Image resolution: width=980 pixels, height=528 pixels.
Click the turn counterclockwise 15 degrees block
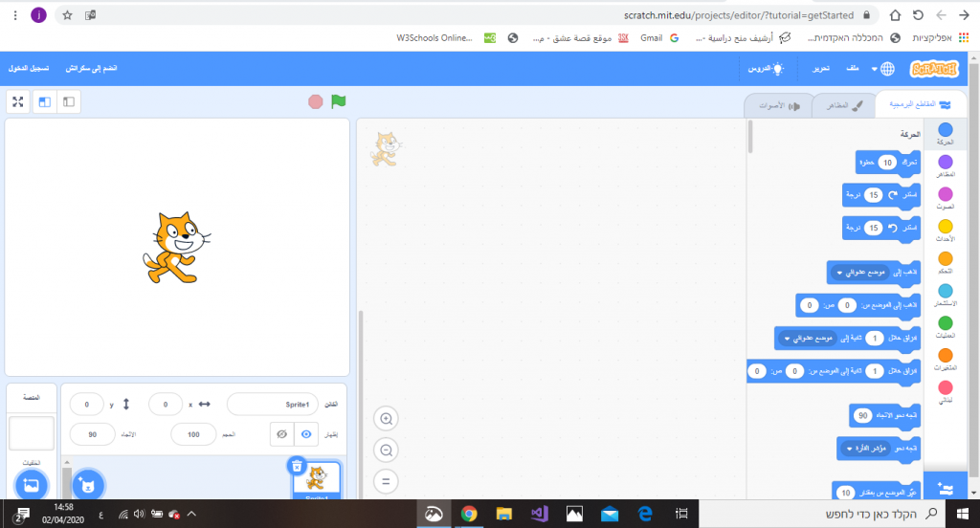pyautogui.click(x=881, y=228)
